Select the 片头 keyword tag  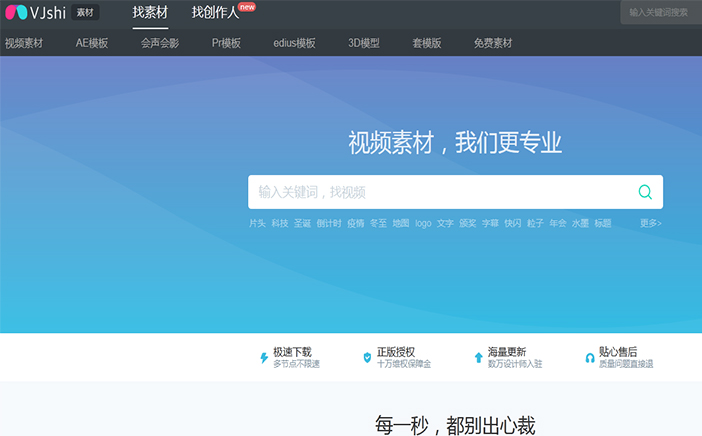[257, 223]
